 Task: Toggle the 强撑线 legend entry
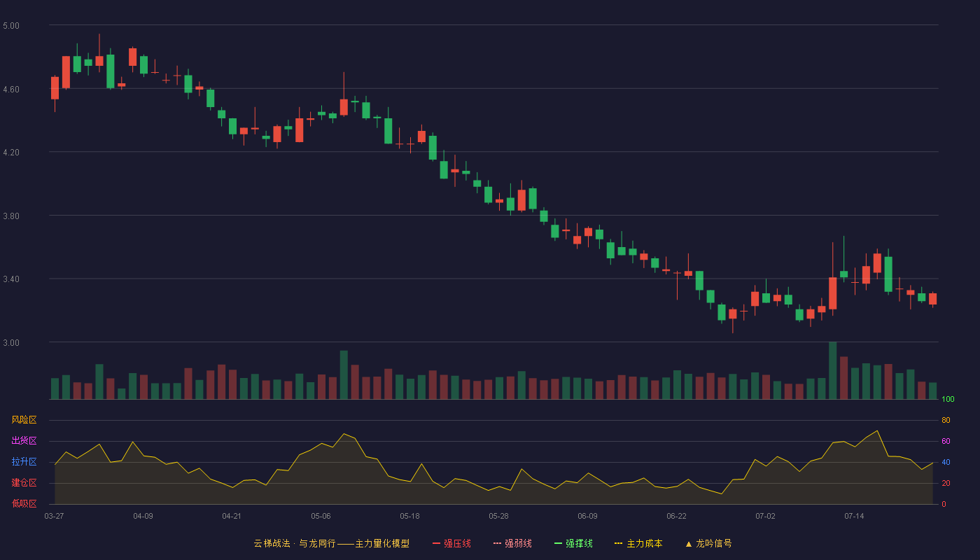(573, 543)
